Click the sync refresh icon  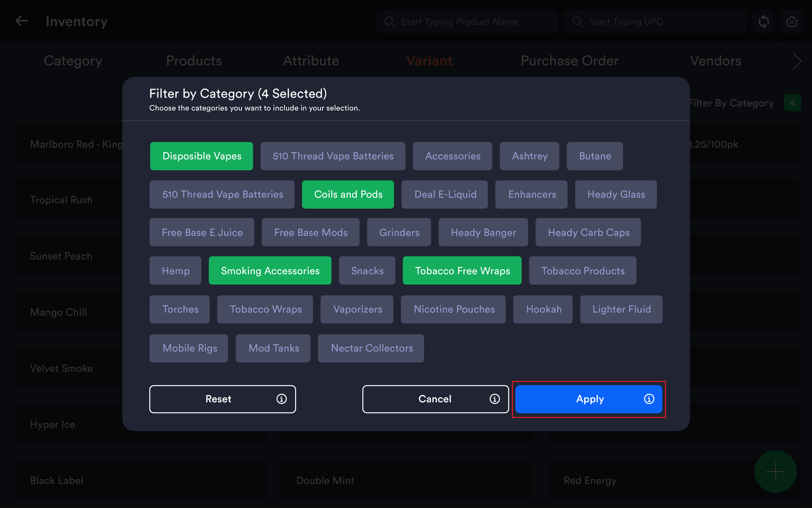click(763, 22)
